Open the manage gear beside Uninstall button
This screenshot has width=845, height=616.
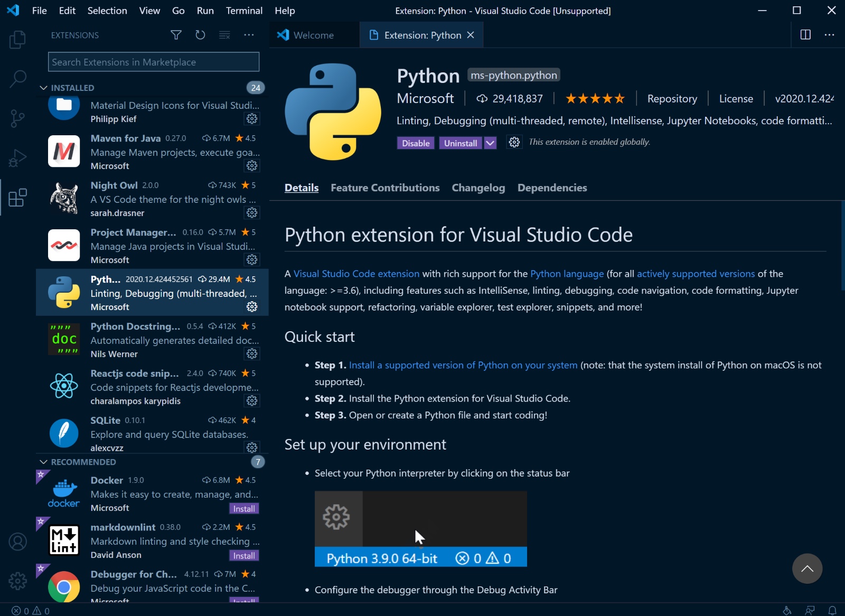[x=514, y=142]
